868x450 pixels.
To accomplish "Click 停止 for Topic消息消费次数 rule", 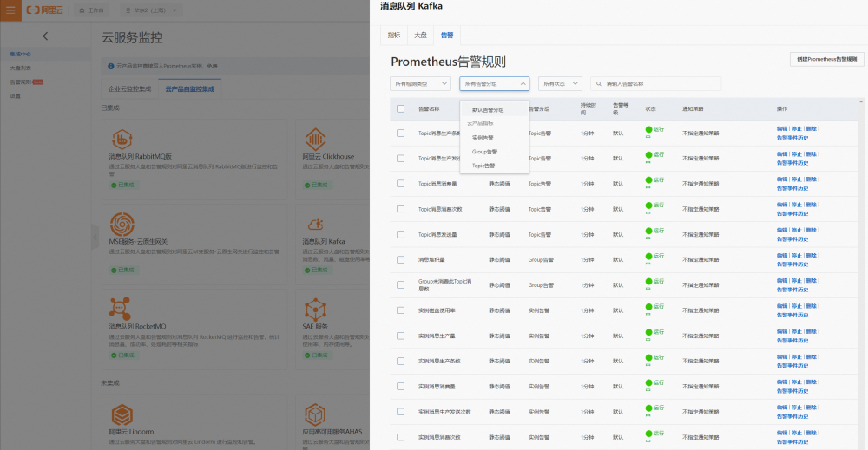I will (796, 205).
